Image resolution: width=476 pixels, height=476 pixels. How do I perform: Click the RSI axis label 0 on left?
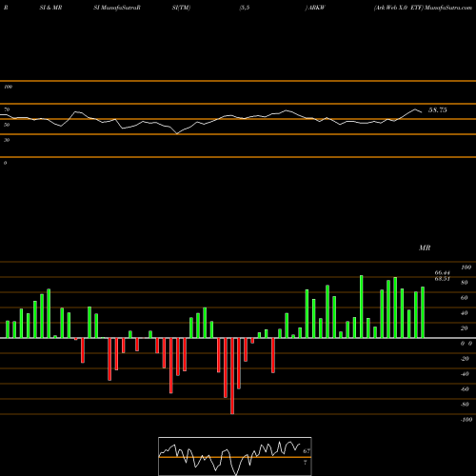point(5,163)
